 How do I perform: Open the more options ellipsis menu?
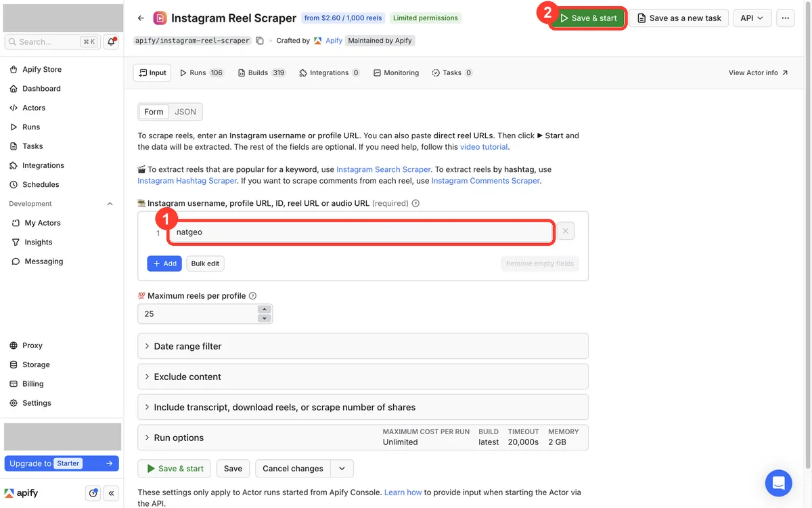[785, 18]
